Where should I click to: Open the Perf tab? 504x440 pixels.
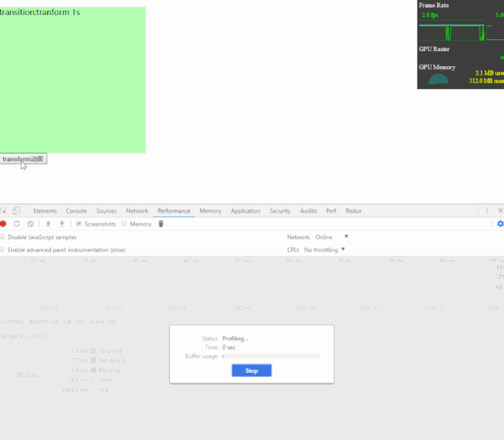tap(331, 211)
